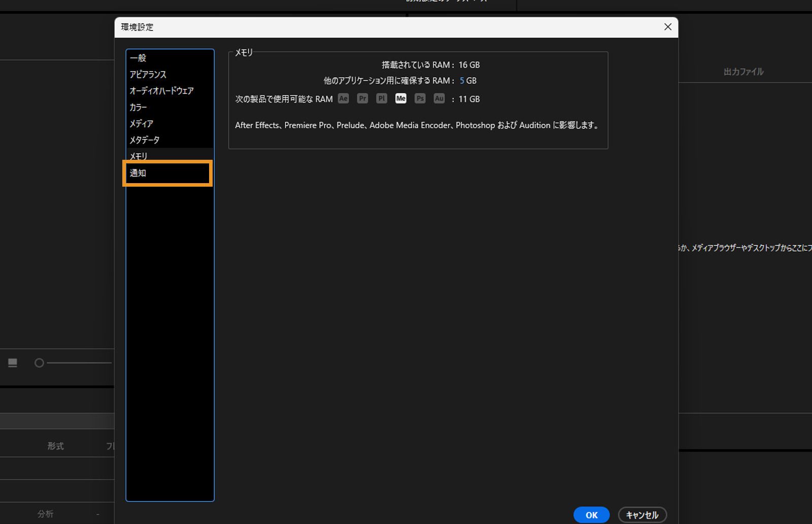Select the 一般 preferences category
The width and height of the screenshot is (812, 524).
[x=138, y=58]
